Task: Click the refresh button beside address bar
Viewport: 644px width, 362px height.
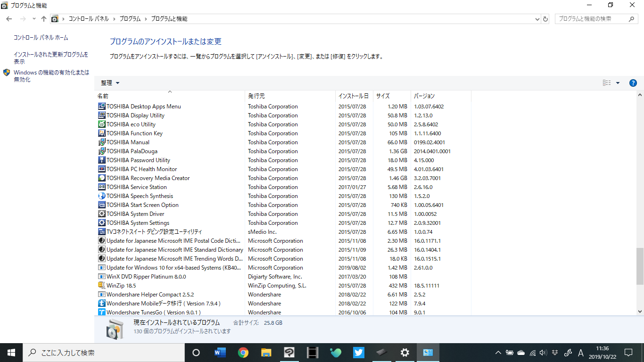Action: [x=545, y=19]
